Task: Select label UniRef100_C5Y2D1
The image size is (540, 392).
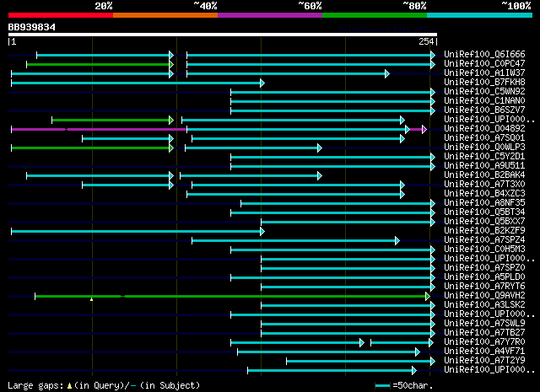Action: [x=484, y=157]
